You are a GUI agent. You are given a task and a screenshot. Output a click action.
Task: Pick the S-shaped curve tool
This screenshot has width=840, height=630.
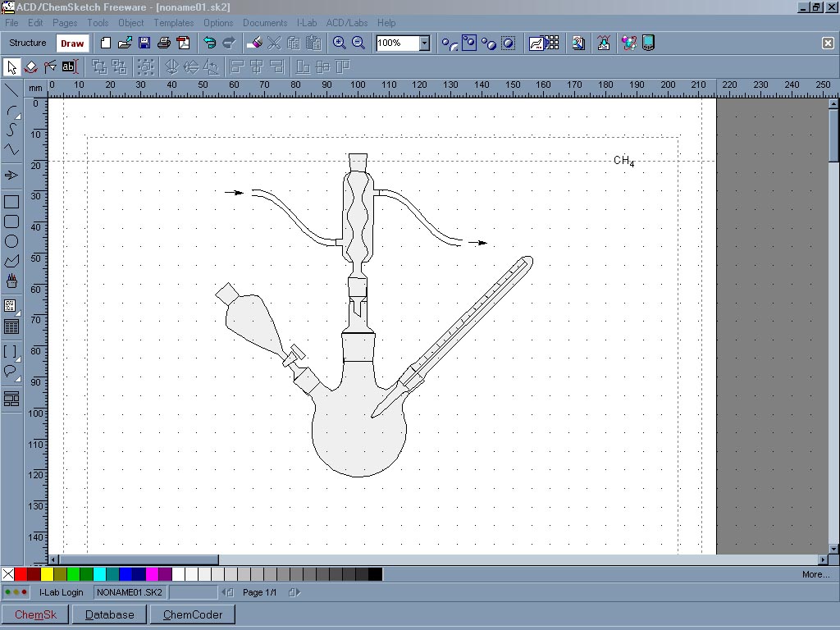coord(11,130)
